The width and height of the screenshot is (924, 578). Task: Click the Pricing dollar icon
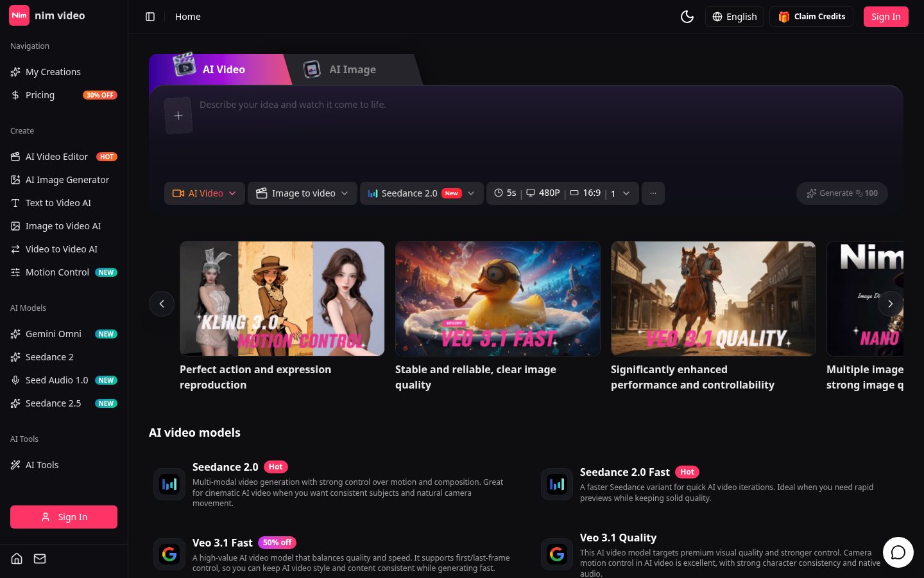coord(15,95)
